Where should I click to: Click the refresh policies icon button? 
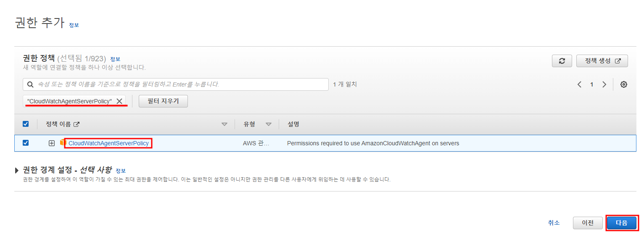pos(562,61)
